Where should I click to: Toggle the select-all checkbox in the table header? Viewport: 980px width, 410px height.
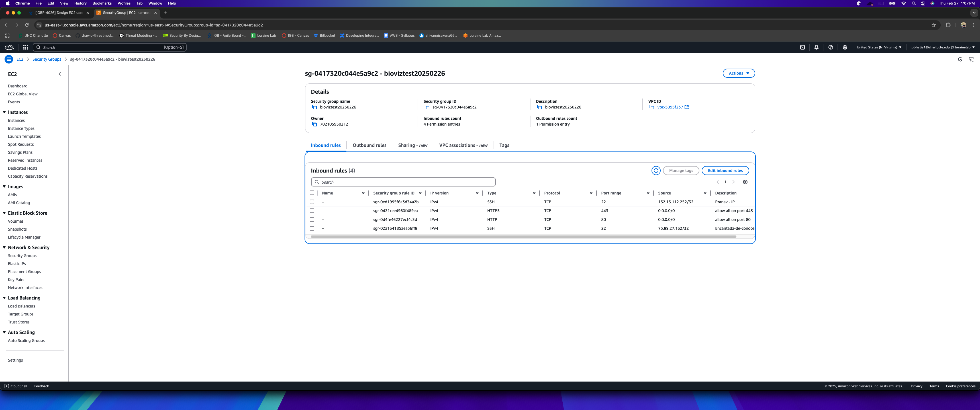(312, 193)
